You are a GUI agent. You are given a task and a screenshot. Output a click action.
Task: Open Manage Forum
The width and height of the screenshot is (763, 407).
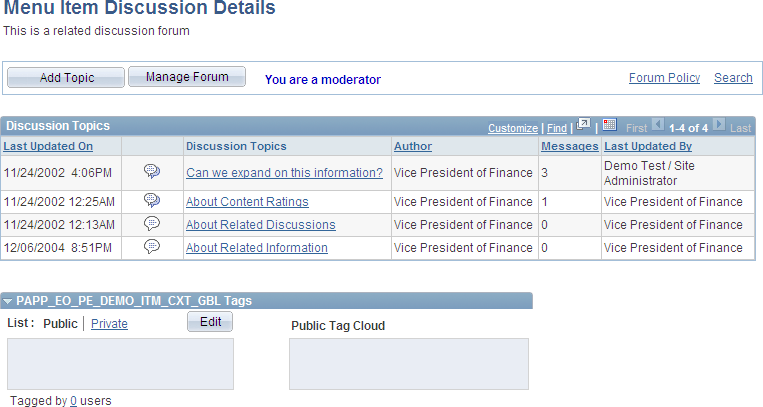pos(187,76)
